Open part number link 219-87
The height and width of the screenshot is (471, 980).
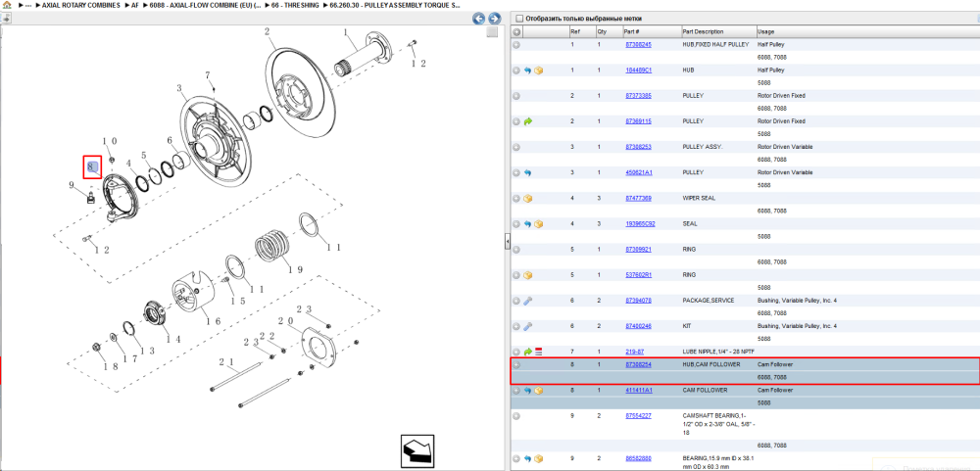pyautogui.click(x=634, y=353)
